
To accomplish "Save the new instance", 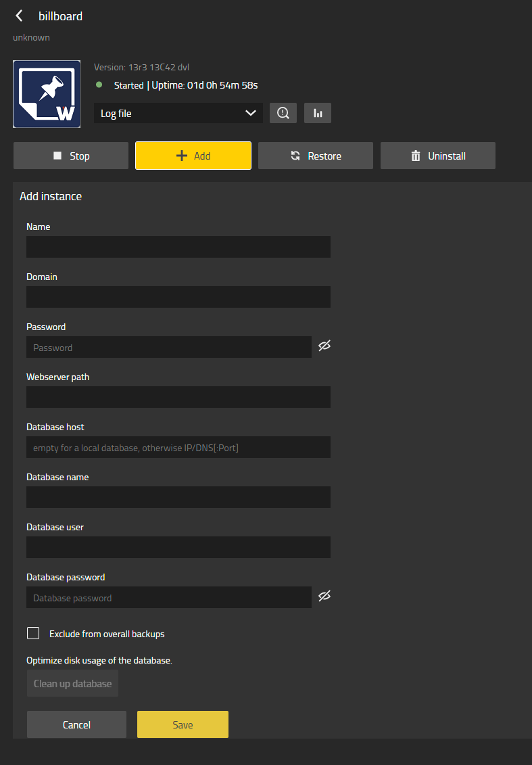I will pyautogui.click(x=183, y=724).
